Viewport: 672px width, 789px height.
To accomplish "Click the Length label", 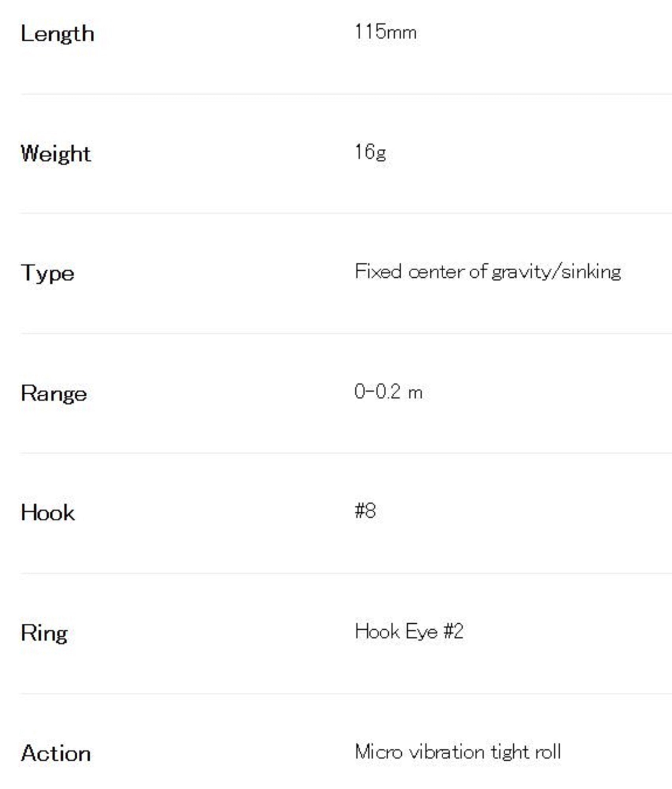I will coord(57,34).
